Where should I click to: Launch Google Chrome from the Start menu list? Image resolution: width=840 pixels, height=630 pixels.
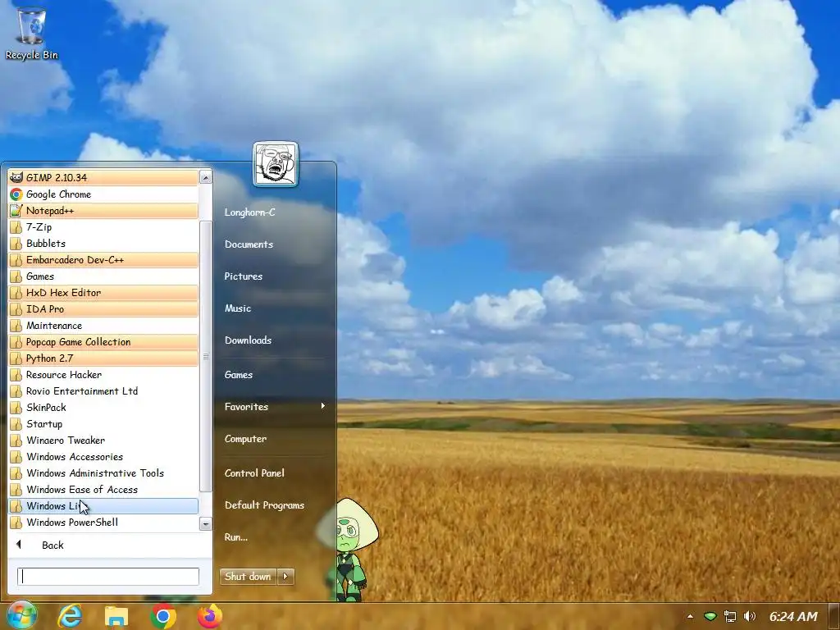click(x=103, y=194)
